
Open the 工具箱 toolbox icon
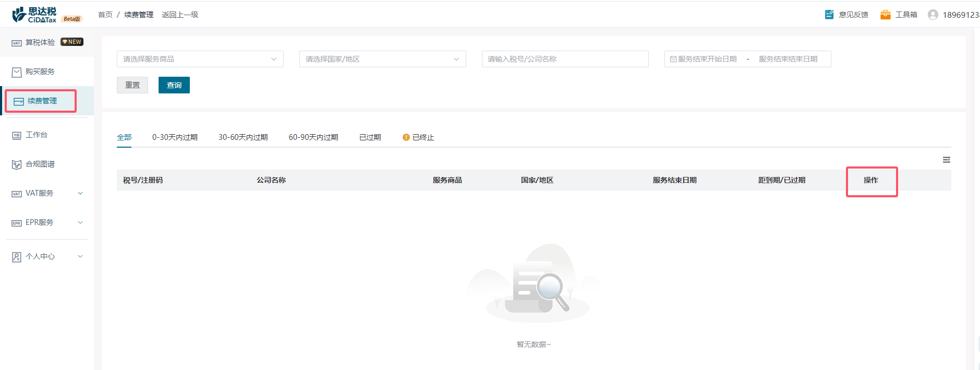(885, 15)
